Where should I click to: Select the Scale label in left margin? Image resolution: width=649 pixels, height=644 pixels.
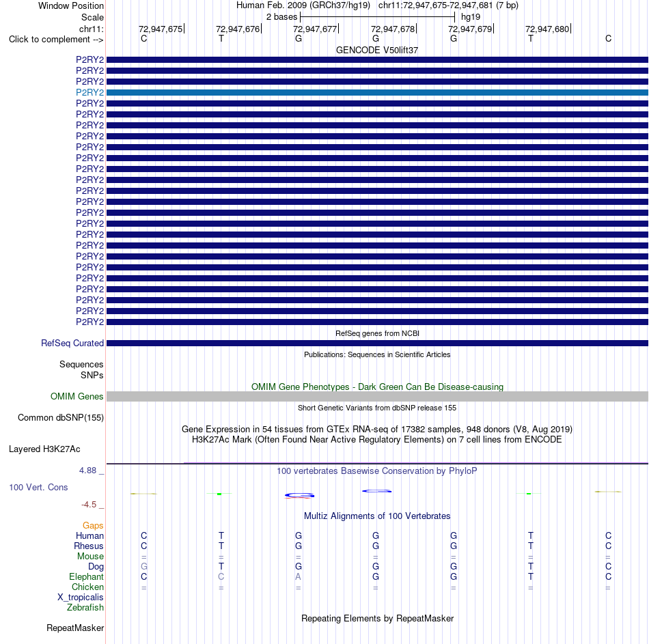92,17
